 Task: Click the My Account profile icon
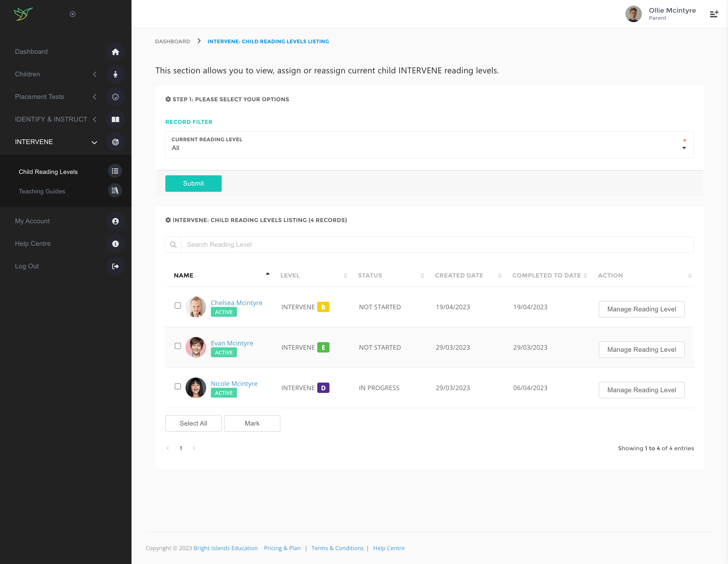coord(115,221)
